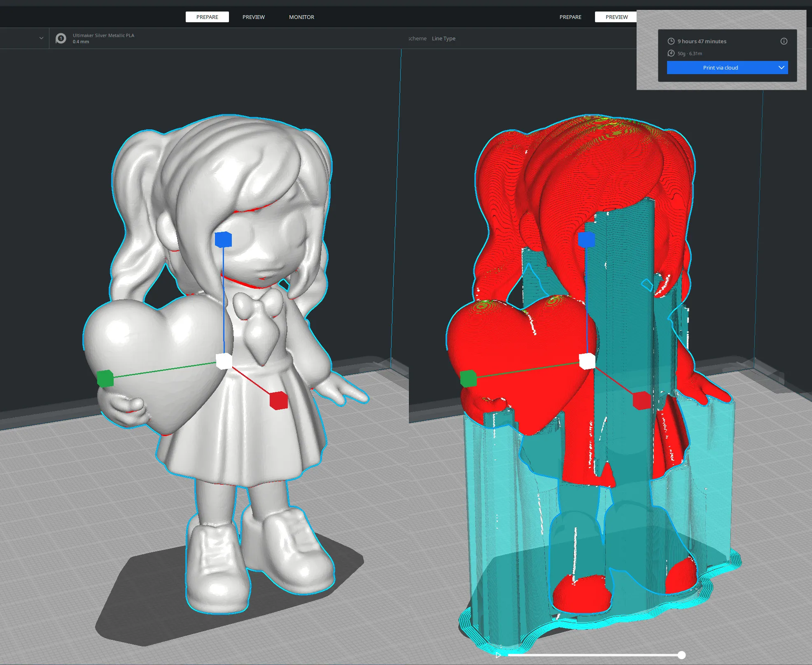Expand the printer selection chevron

pyautogui.click(x=41, y=38)
